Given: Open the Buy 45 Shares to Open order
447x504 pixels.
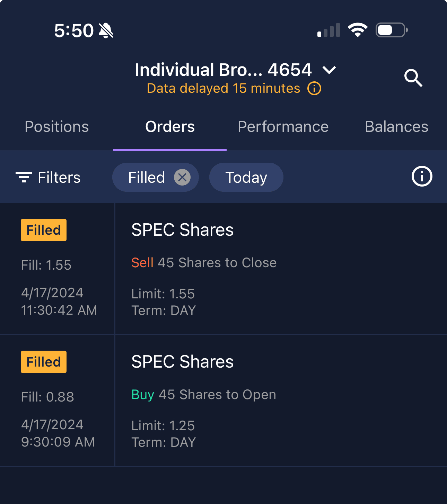Looking at the screenshot, I should (x=204, y=395).
